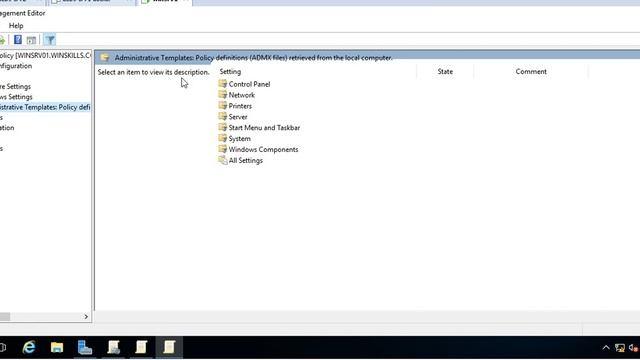
Task: Click the Control Panel folder icon
Action: pyautogui.click(x=222, y=84)
